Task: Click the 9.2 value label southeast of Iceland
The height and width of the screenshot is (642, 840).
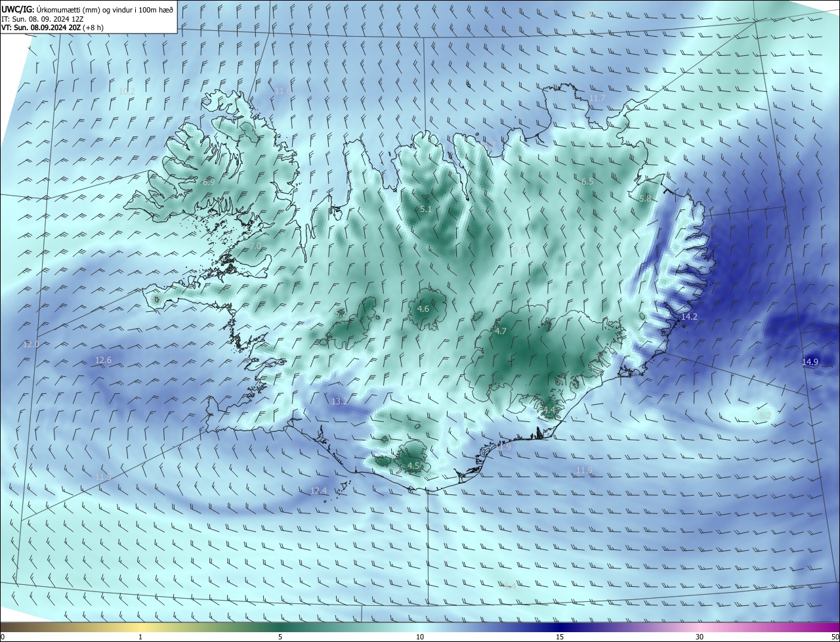Action: (x=765, y=416)
